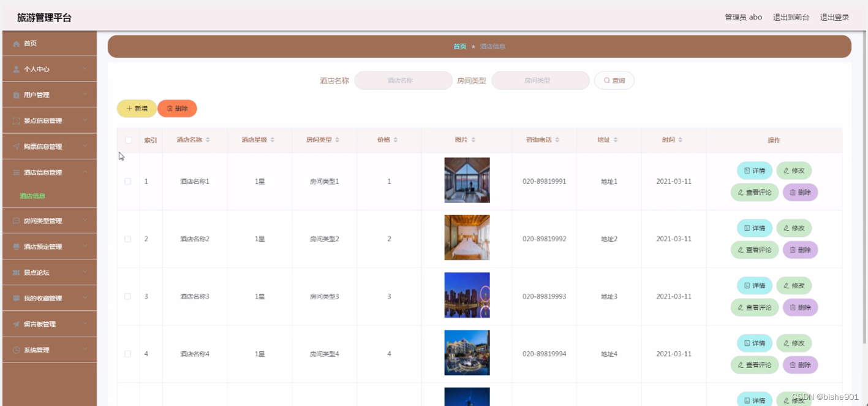The image size is (868, 406).
Task: Sort by 咨询电话 column sort icon
Action: (x=557, y=140)
